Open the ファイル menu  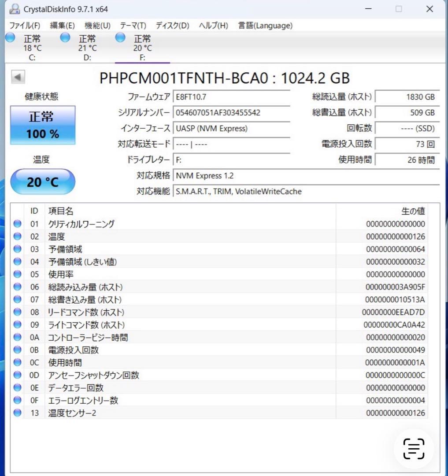click(24, 26)
